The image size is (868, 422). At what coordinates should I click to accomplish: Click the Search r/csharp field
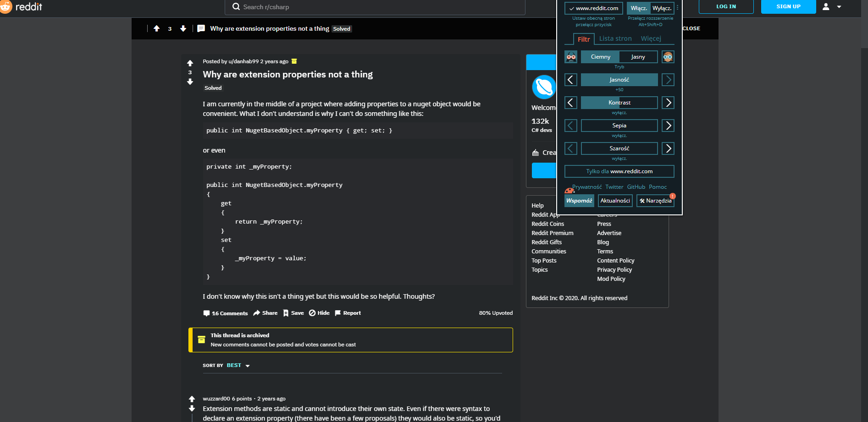pos(375,7)
